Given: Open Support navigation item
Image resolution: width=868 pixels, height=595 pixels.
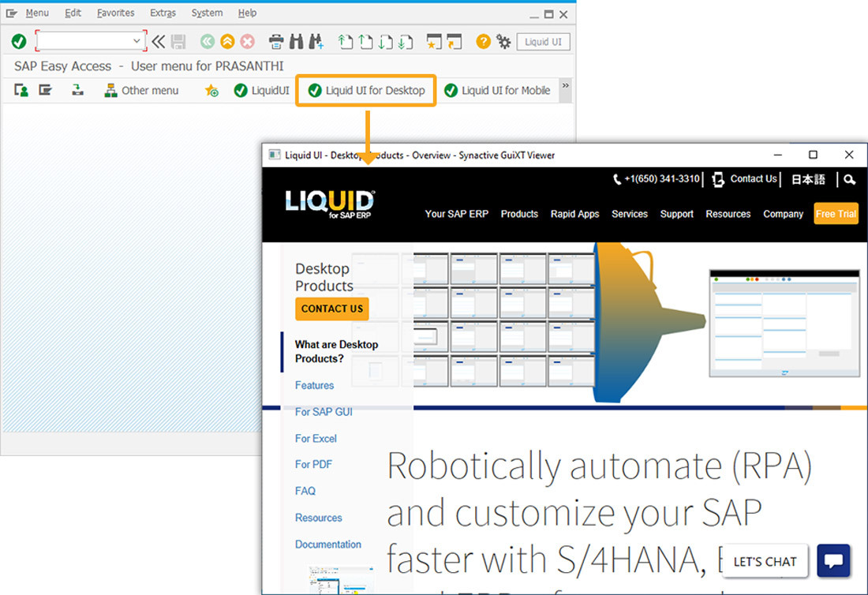Looking at the screenshot, I should (x=676, y=214).
